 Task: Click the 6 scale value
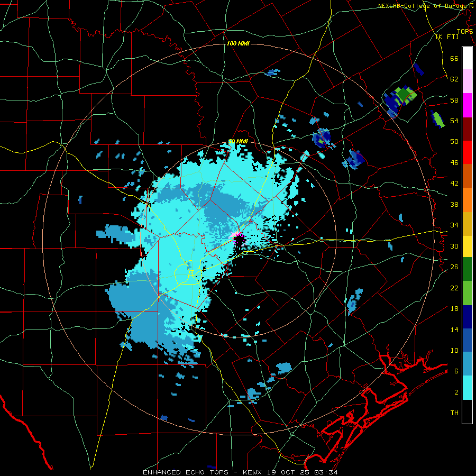point(456,371)
